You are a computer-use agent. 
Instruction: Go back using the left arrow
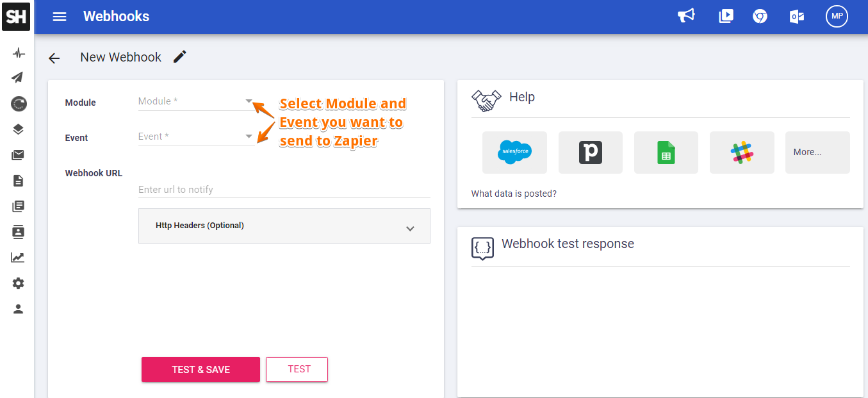(54, 58)
